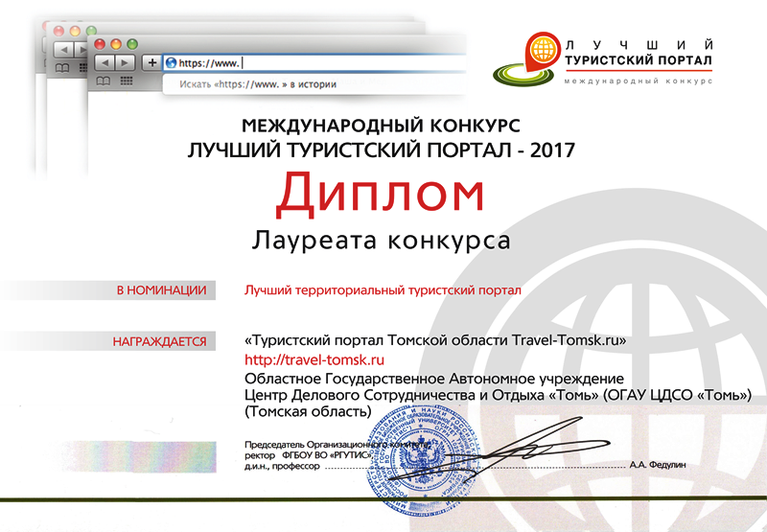Click the plus add-bookmark button

(152, 62)
